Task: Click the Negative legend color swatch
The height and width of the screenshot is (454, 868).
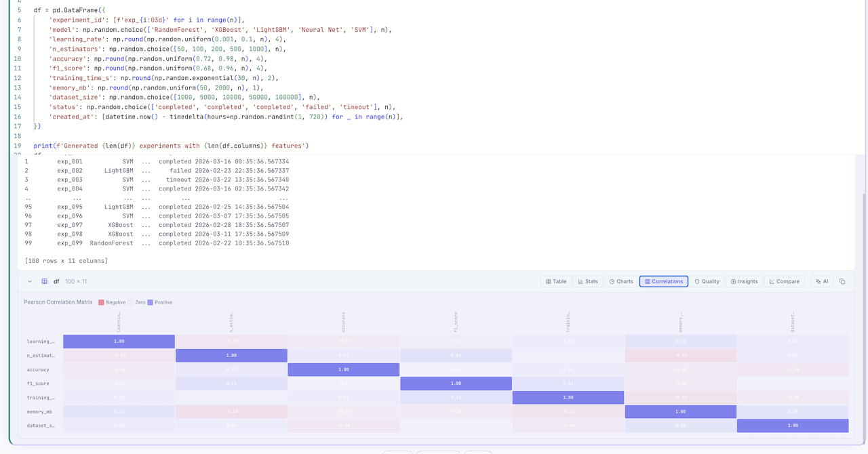Action: pyautogui.click(x=101, y=302)
